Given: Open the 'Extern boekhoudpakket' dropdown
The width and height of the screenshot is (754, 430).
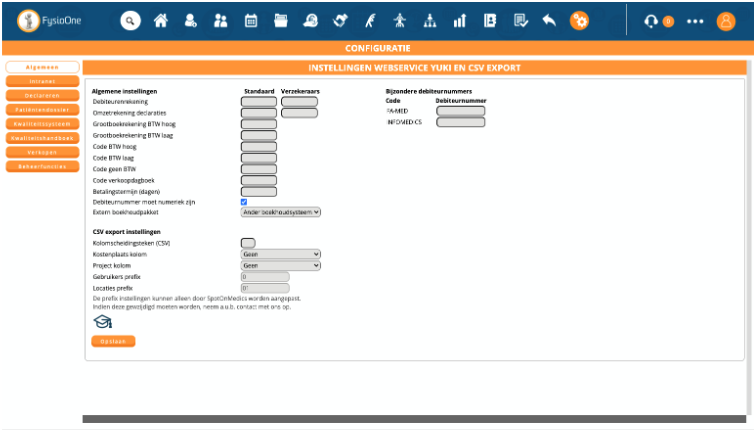Looking at the screenshot, I should pyautogui.click(x=281, y=212).
